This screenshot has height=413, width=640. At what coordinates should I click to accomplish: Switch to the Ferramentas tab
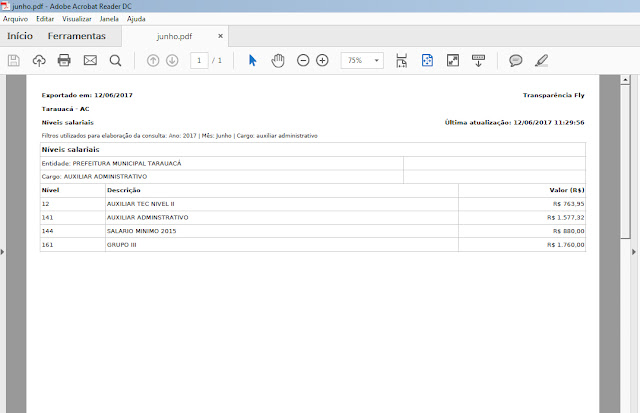pyautogui.click(x=77, y=36)
